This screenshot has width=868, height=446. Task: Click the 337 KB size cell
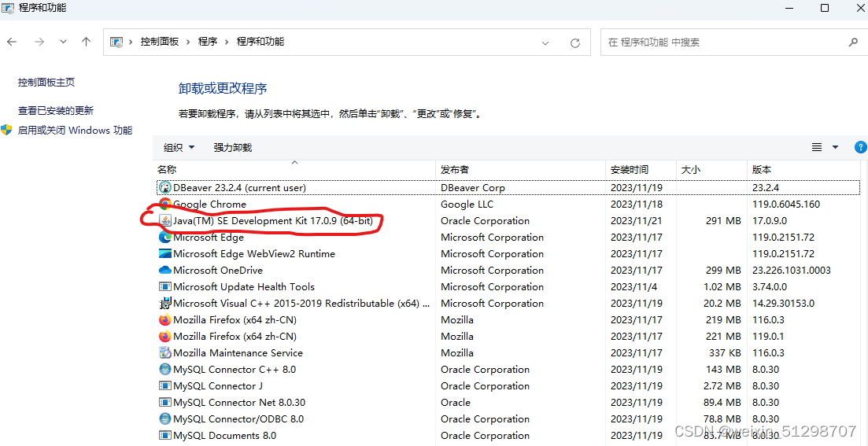(725, 352)
